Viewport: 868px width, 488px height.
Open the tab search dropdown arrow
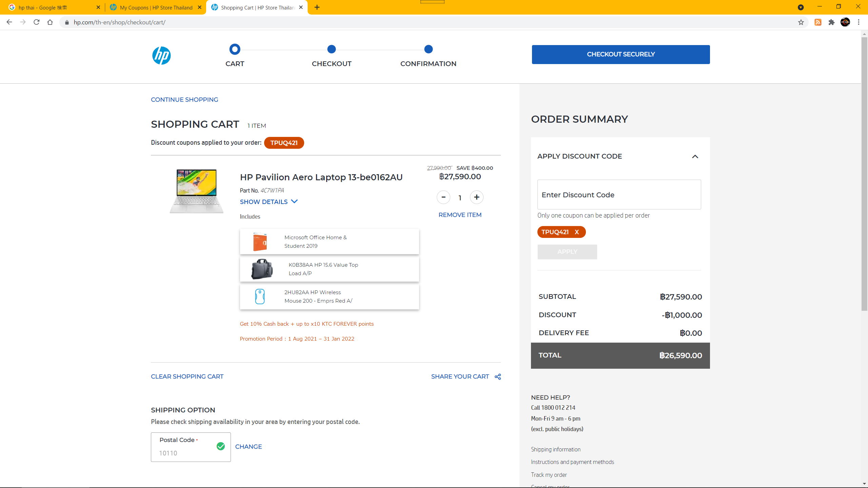[x=801, y=7]
